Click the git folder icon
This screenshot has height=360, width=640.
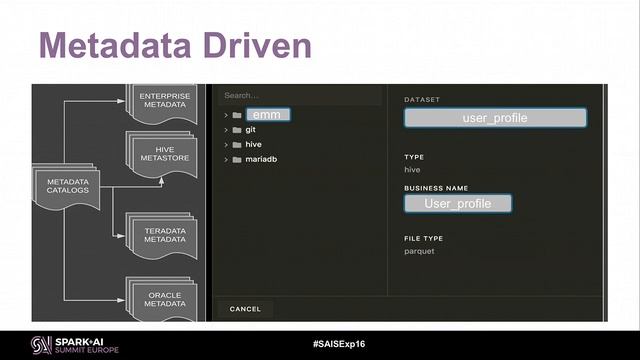click(237, 130)
